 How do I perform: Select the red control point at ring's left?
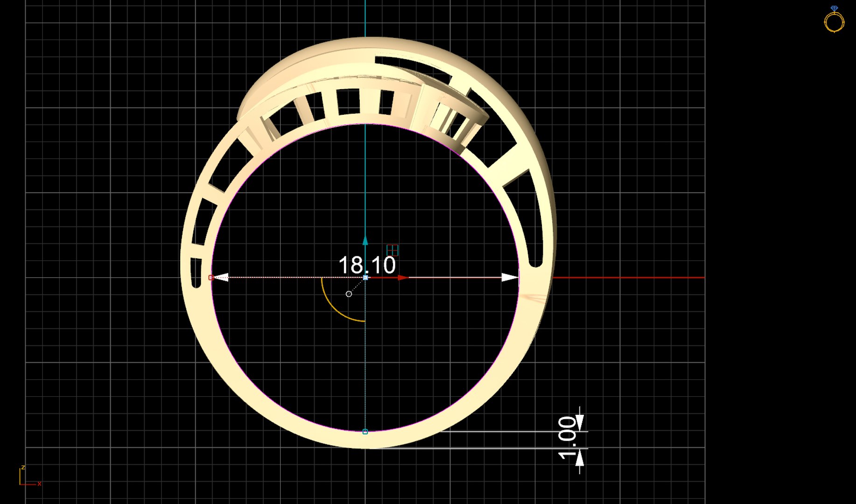tap(210, 278)
